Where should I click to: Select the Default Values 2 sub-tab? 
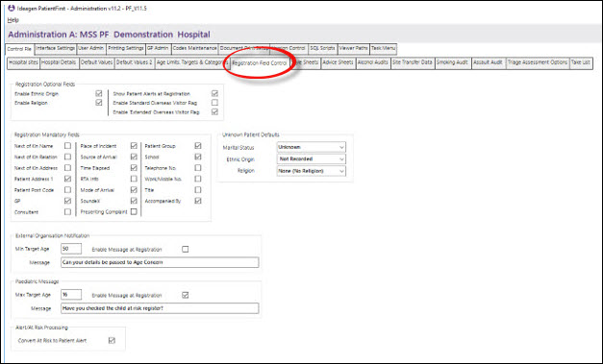coord(135,63)
